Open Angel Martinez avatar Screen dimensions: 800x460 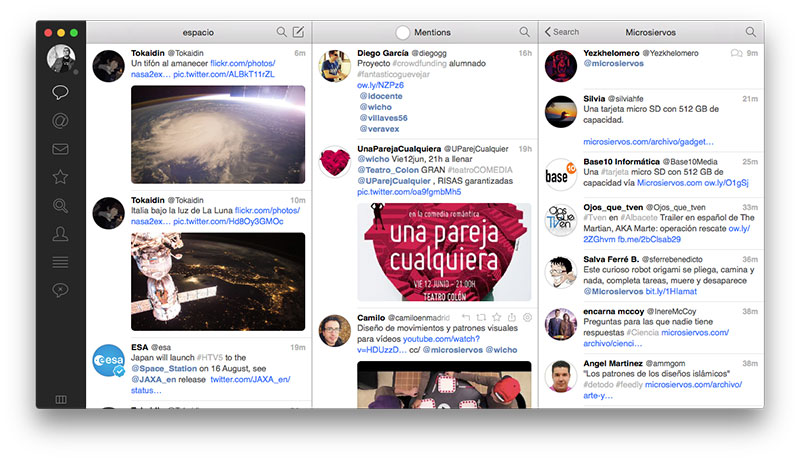coord(561,376)
